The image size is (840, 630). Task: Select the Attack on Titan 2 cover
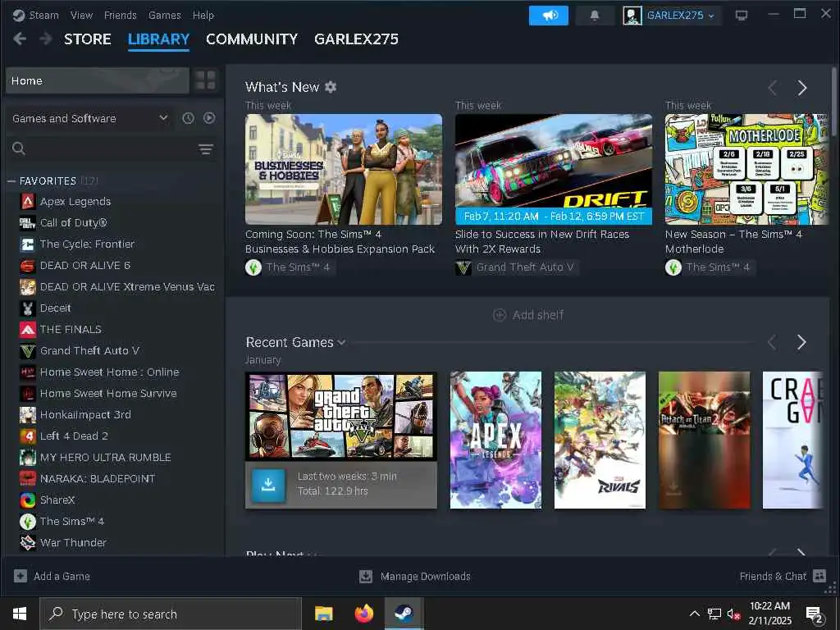click(704, 441)
